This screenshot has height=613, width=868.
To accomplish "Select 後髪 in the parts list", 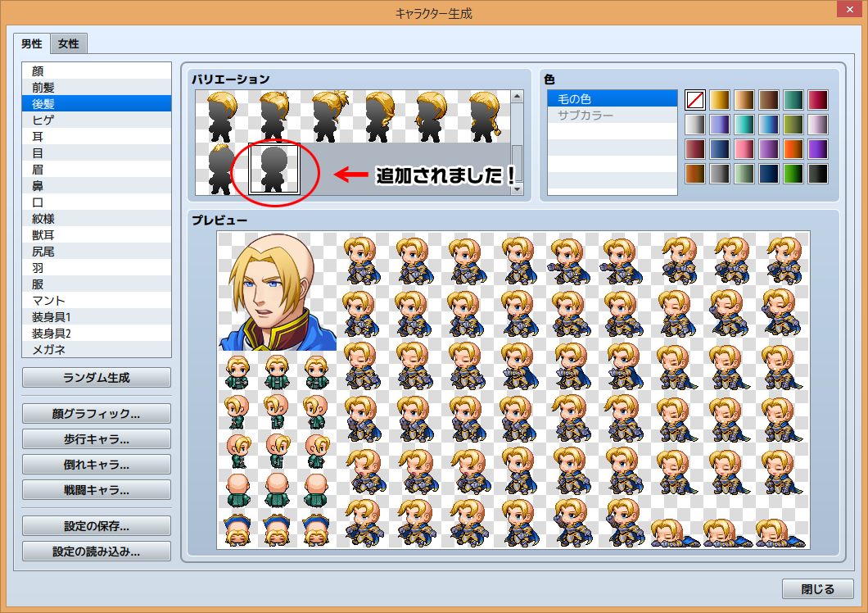I will click(x=97, y=103).
